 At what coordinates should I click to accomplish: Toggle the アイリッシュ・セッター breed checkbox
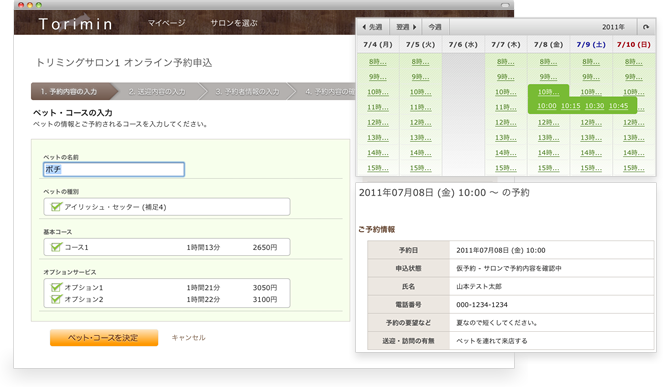coord(56,207)
